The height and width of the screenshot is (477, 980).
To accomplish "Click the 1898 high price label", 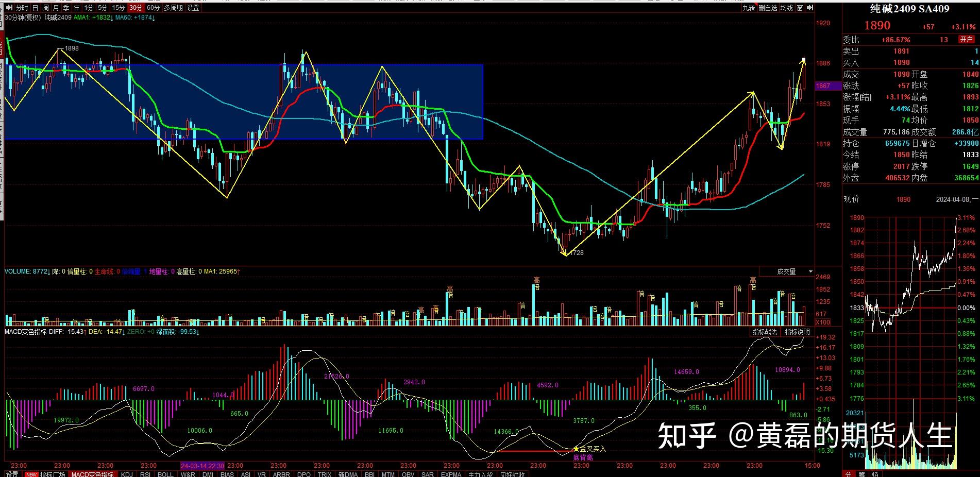I will [72, 48].
